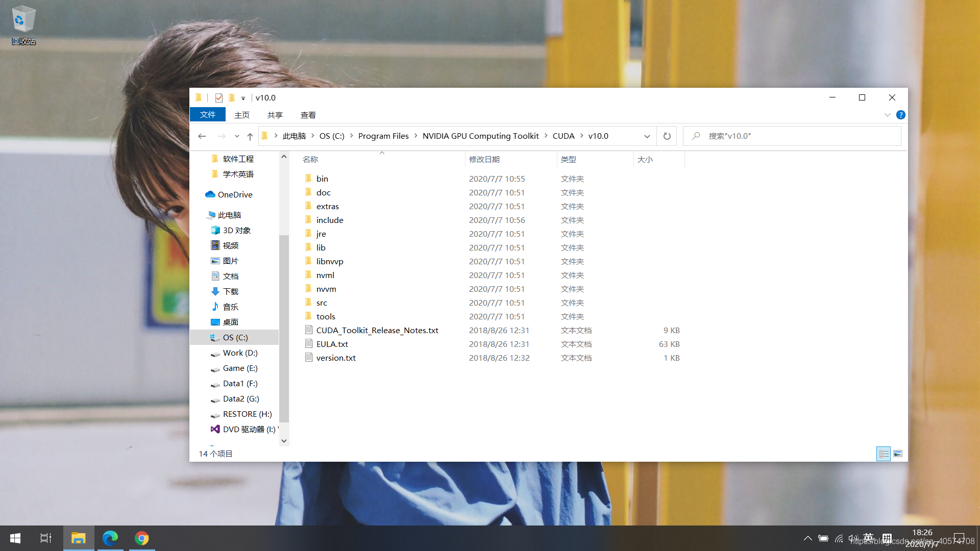Viewport: 980px width, 551px height.
Task: Go to Program Files in the breadcrumb
Action: (383, 136)
